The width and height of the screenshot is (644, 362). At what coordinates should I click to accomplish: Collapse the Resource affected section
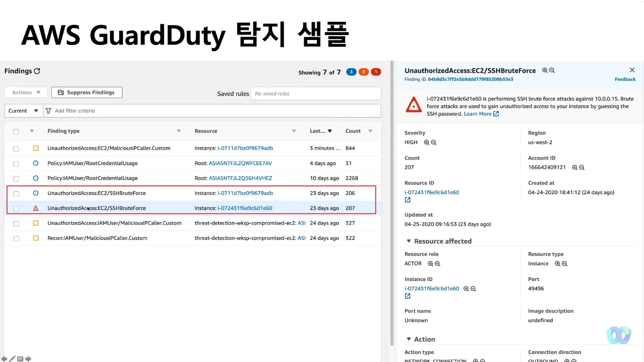408,241
